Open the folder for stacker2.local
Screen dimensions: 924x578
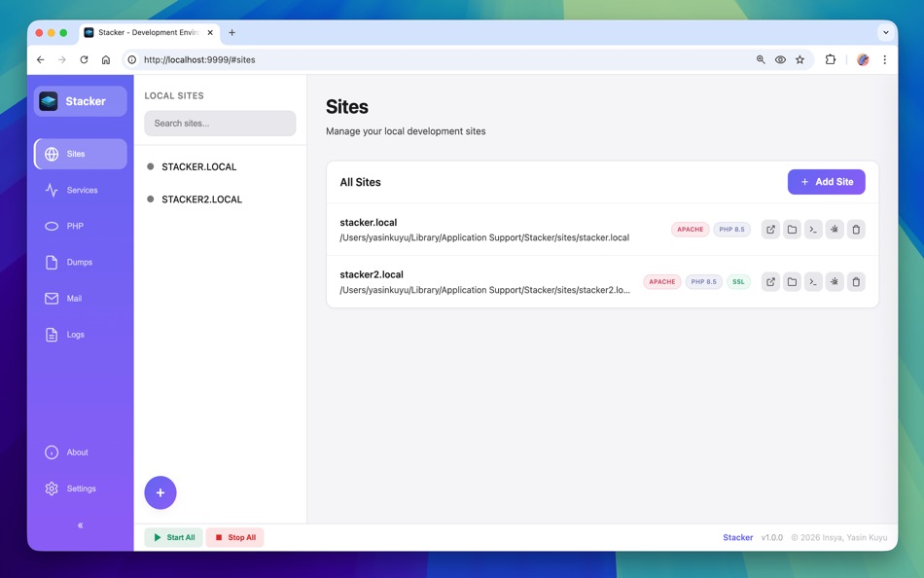click(x=792, y=281)
